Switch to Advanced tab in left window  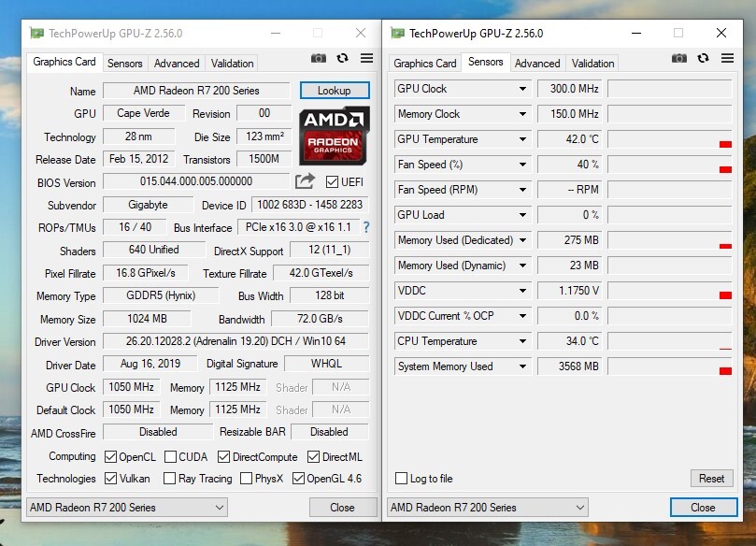pyautogui.click(x=177, y=64)
